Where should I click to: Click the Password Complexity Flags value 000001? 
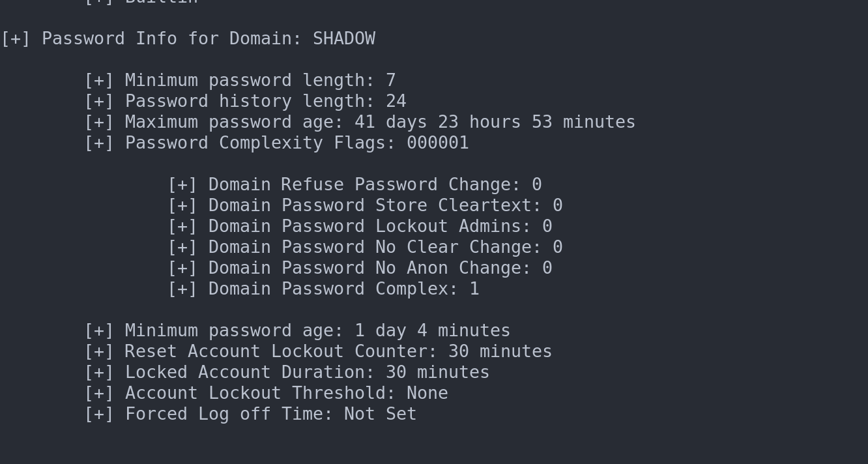(x=437, y=143)
